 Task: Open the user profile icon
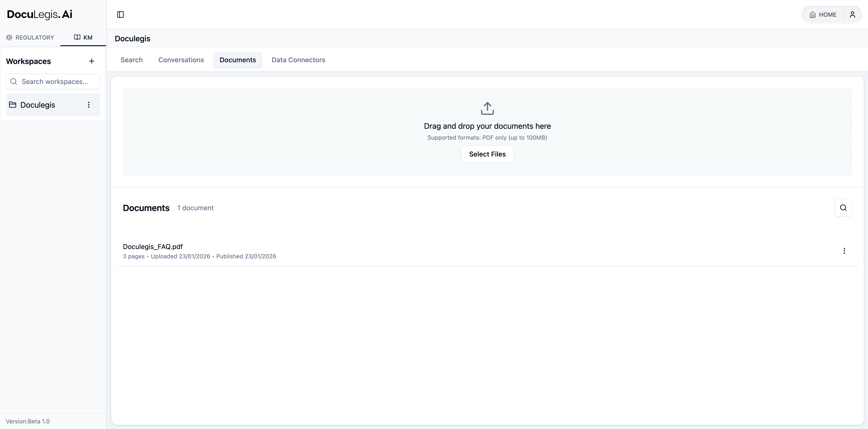coord(852,14)
